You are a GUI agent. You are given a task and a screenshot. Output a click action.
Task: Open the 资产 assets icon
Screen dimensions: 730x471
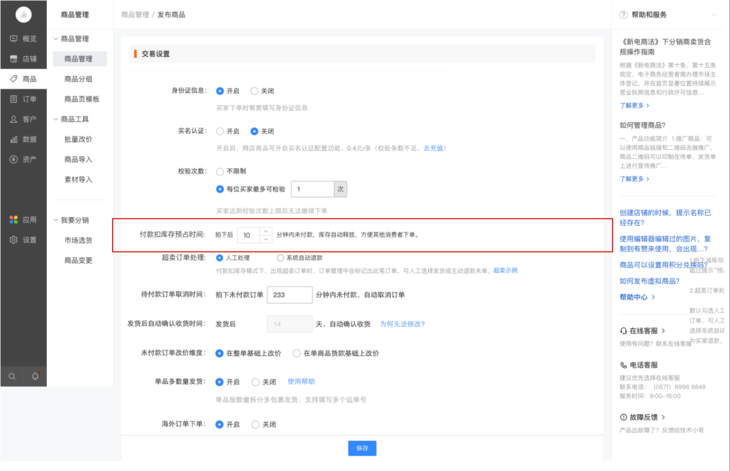click(14, 159)
